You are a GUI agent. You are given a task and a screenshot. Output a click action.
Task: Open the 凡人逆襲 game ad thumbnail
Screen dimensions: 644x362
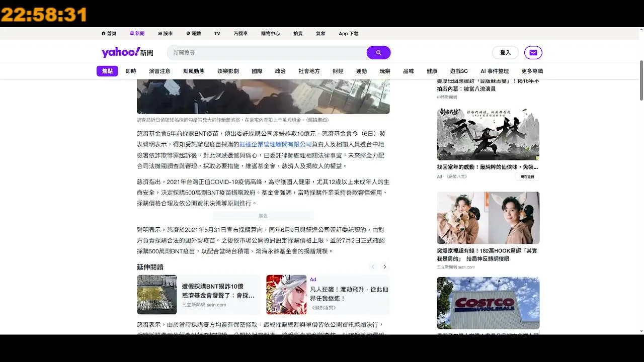[x=286, y=295]
